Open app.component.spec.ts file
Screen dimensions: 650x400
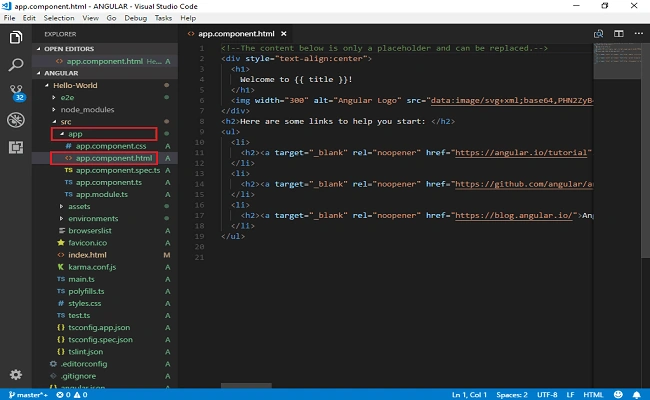pos(105,170)
